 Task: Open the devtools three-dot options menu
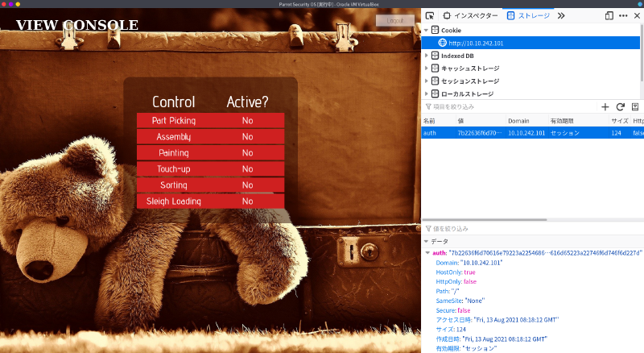pyautogui.click(x=623, y=15)
